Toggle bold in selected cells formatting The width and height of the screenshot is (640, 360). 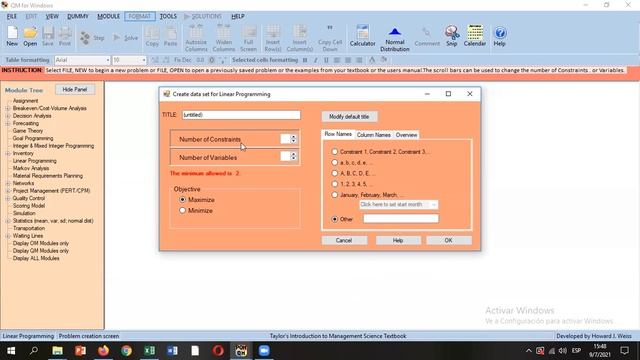pos(305,60)
